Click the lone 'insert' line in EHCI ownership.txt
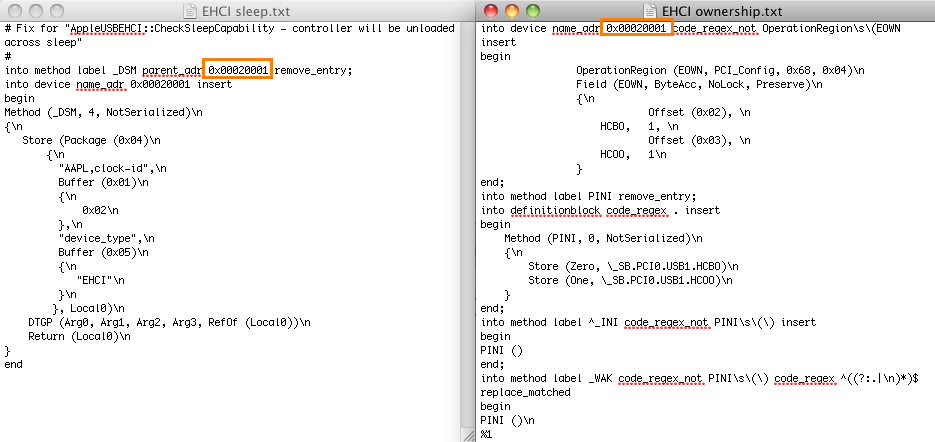Viewport: 935px width, 442px height. (498, 42)
